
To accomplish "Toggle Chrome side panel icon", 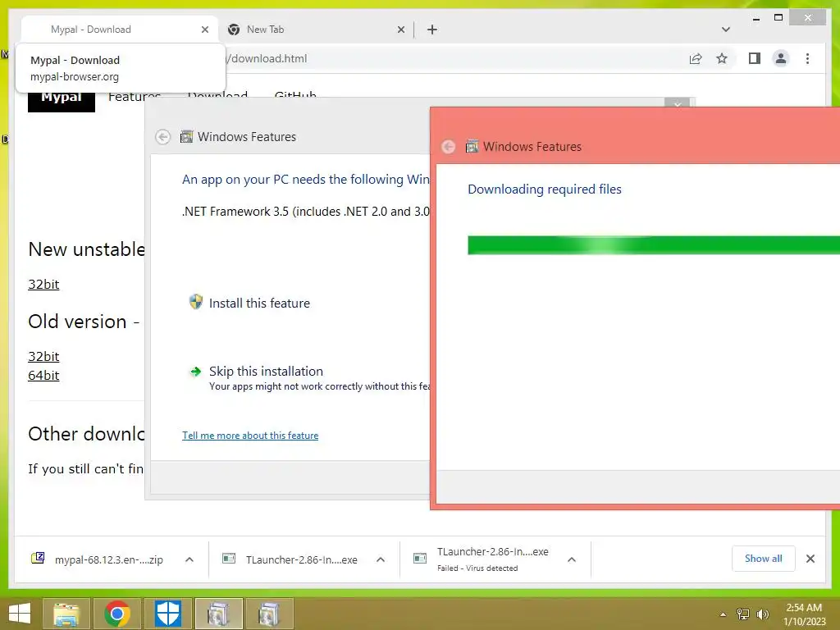I will click(x=755, y=58).
